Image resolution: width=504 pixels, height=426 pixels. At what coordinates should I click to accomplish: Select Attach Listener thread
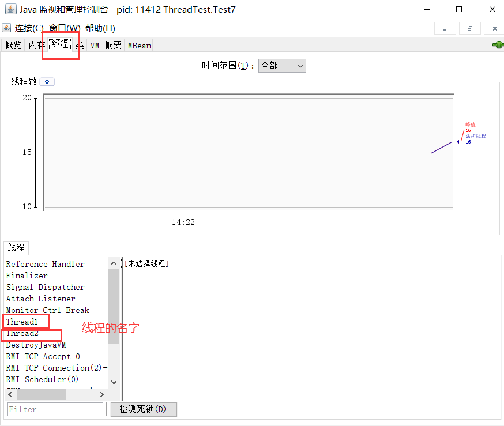40,299
